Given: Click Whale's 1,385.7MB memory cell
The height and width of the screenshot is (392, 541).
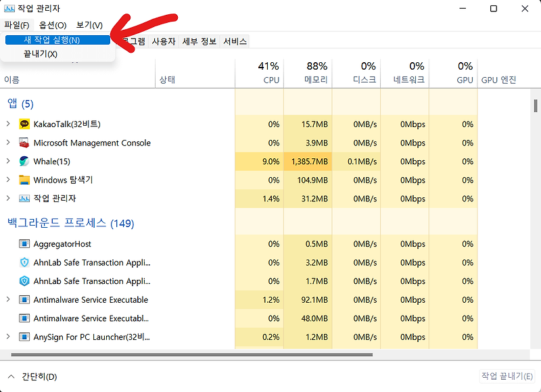Looking at the screenshot, I should click(308, 162).
